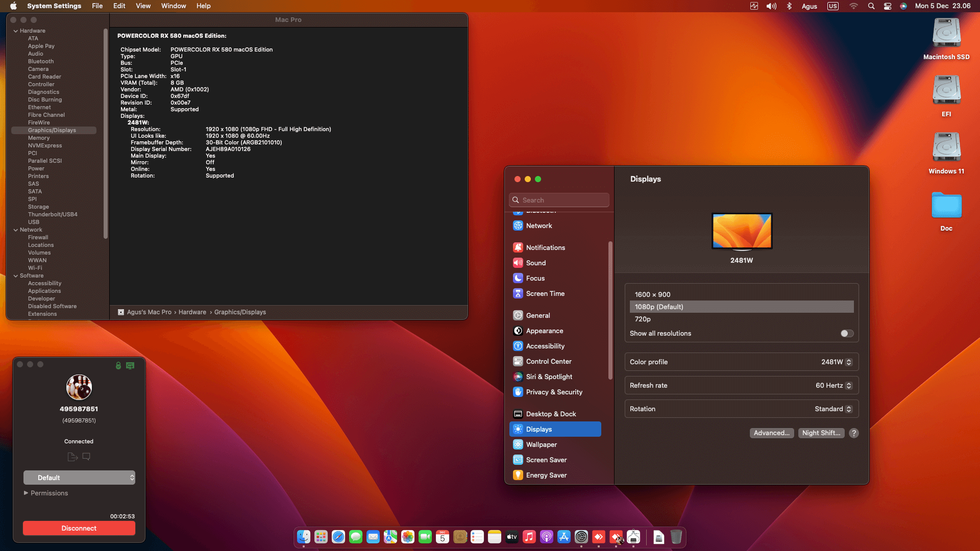
Task: Click the help question mark button
Action: tap(854, 433)
